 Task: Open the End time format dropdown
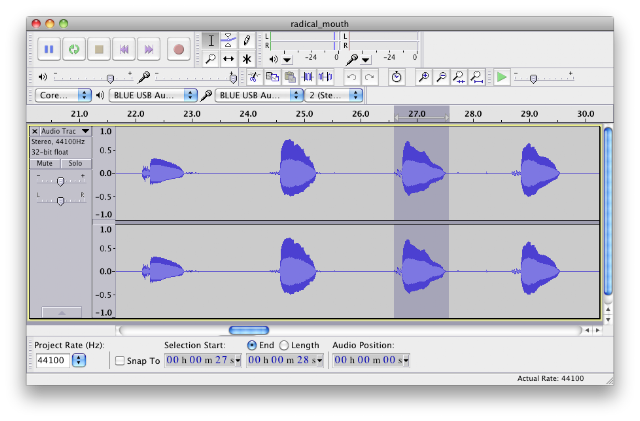coord(320,361)
